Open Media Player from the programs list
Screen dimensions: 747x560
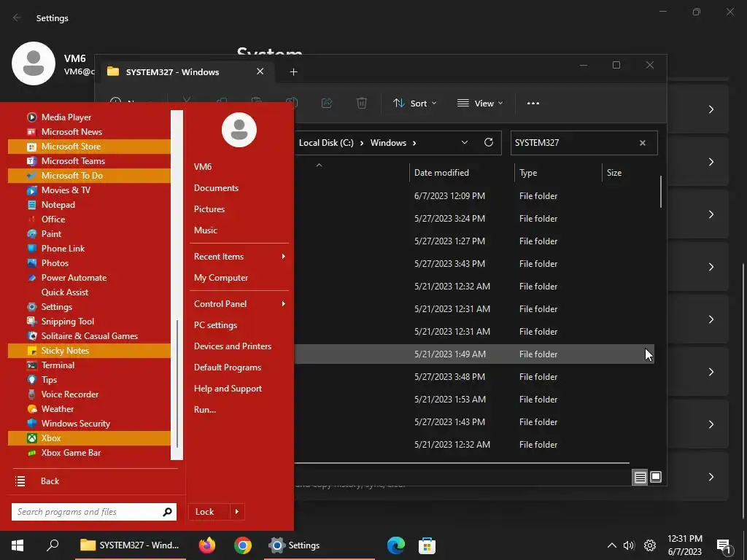(x=89, y=117)
